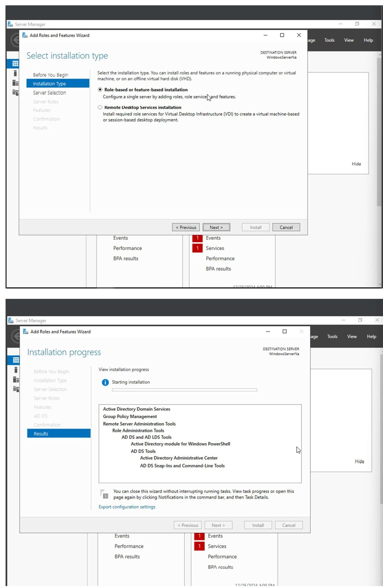Maximize the Select installation type wizard window
This screenshot has width=383, height=588.
pyautogui.click(x=282, y=35)
